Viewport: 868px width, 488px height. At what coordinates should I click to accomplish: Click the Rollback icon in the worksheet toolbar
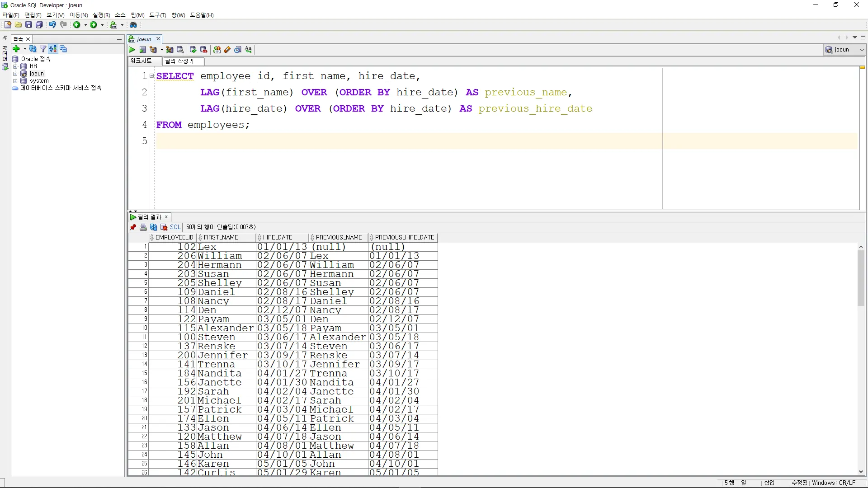[x=204, y=50]
